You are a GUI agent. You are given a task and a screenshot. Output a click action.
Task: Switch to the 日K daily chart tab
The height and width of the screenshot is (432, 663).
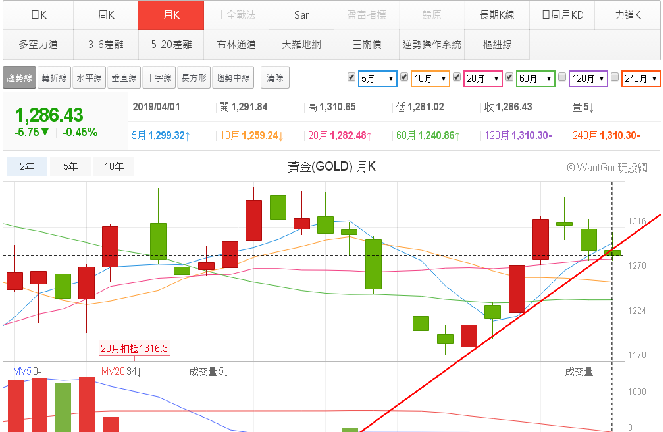[x=39, y=15]
